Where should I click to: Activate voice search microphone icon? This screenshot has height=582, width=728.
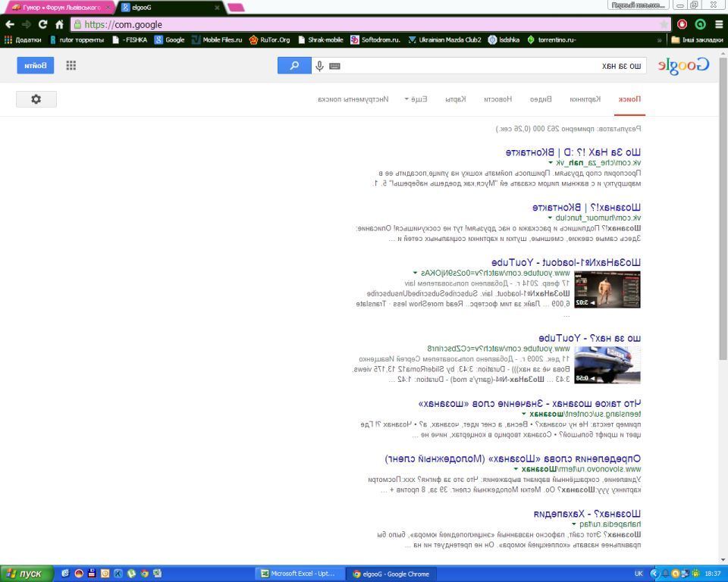[319, 66]
